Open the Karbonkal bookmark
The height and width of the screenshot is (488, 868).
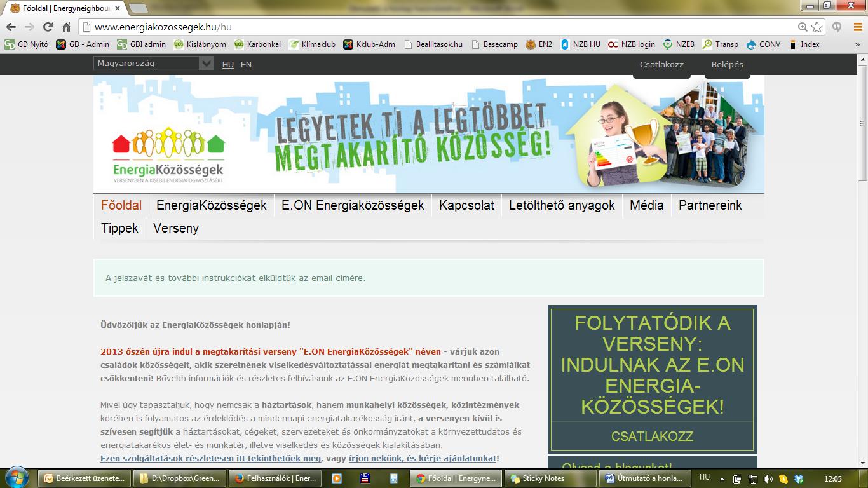click(257, 44)
